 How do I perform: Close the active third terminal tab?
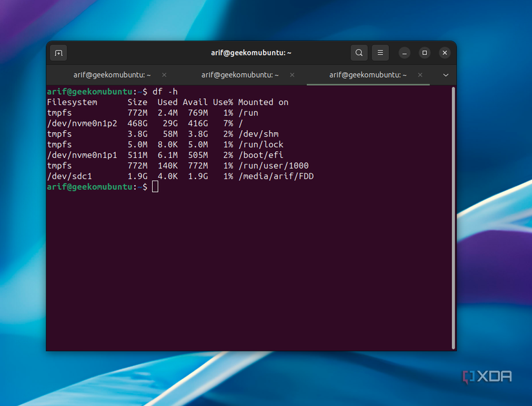point(420,75)
